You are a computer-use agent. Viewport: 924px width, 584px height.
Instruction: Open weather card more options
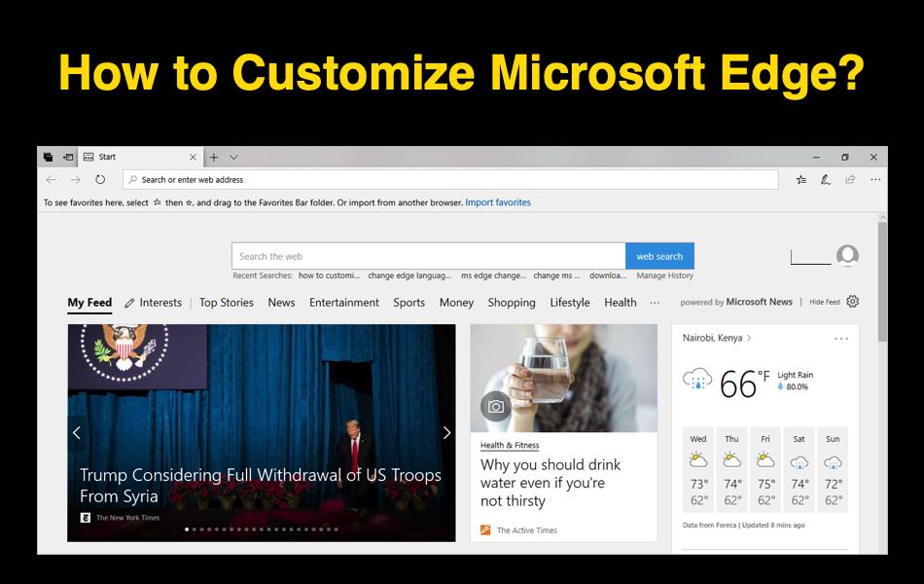(x=841, y=339)
